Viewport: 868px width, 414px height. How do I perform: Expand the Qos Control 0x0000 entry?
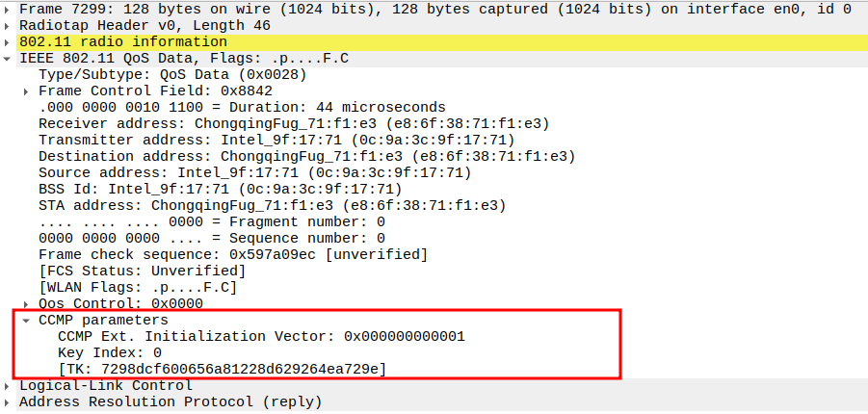pyautogui.click(x=28, y=303)
